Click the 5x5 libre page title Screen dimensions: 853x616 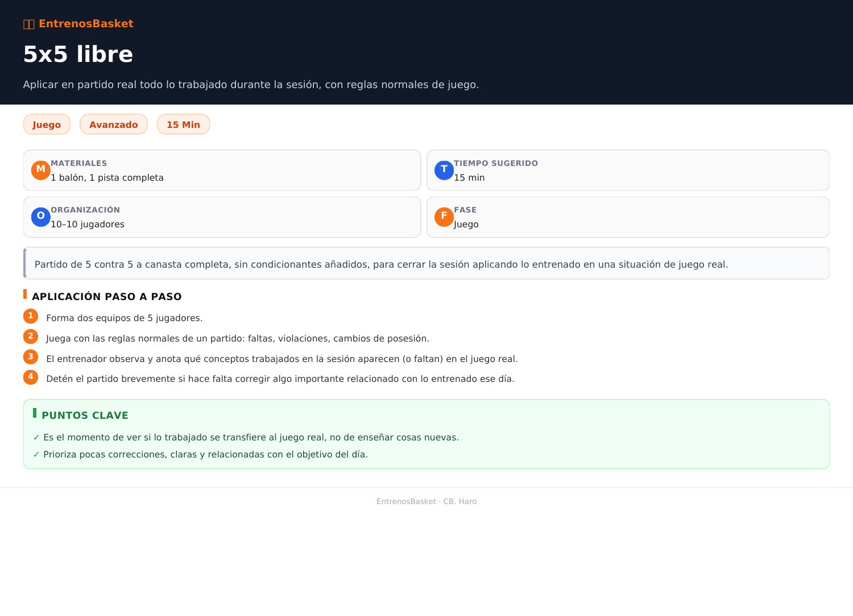click(x=78, y=55)
